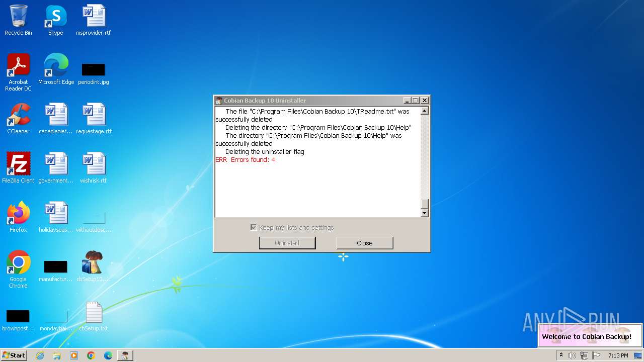Viewport: 644px width, 362px height.
Task: Select the holidayseas... document icon
Action: 56,217
